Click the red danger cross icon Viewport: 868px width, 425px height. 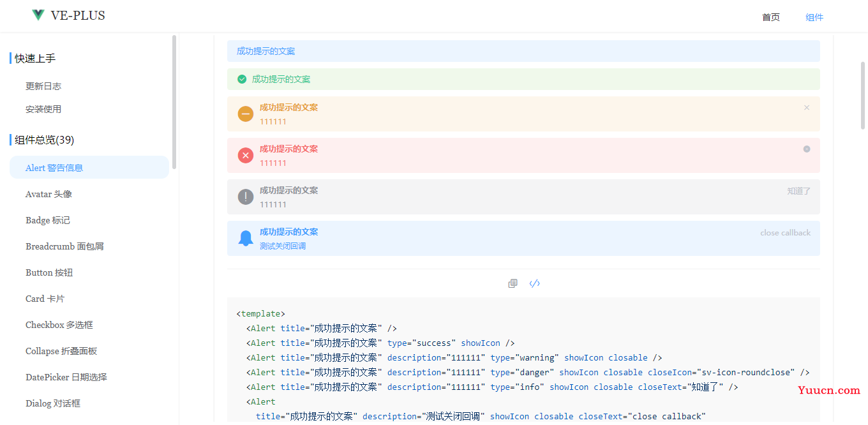(246, 156)
